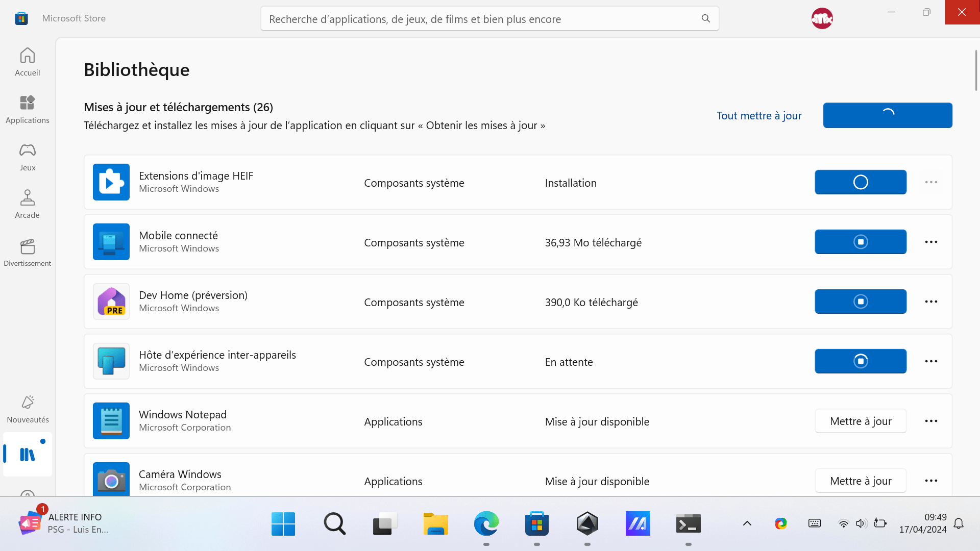980x551 pixels.
Task: Show hidden system tray icons
Action: coord(747,523)
